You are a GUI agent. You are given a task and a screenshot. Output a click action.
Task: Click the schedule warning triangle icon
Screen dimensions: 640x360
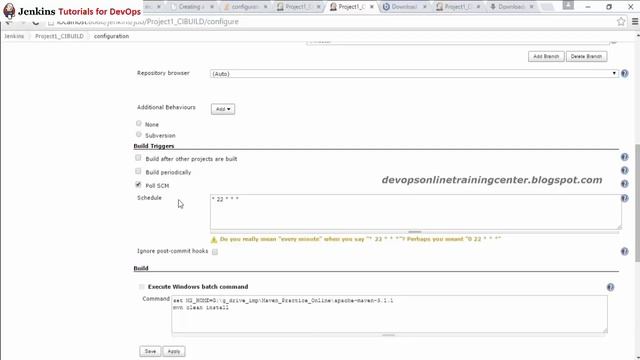click(214, 240)
